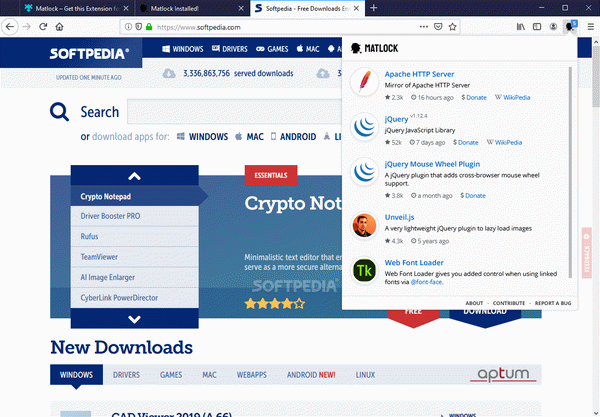
Task: Select Rufus in the carousel list
Action: click(135, 236)
